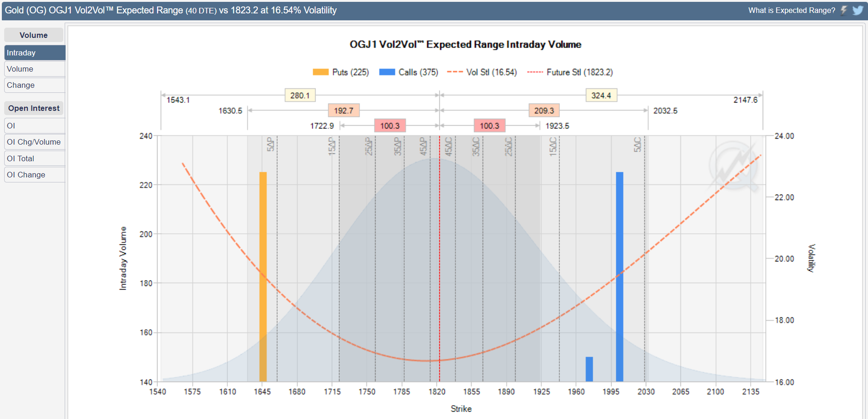Click the 35ΔP delta marker label
The width and height of the screenshot is (868, 419).
point(398,146)
